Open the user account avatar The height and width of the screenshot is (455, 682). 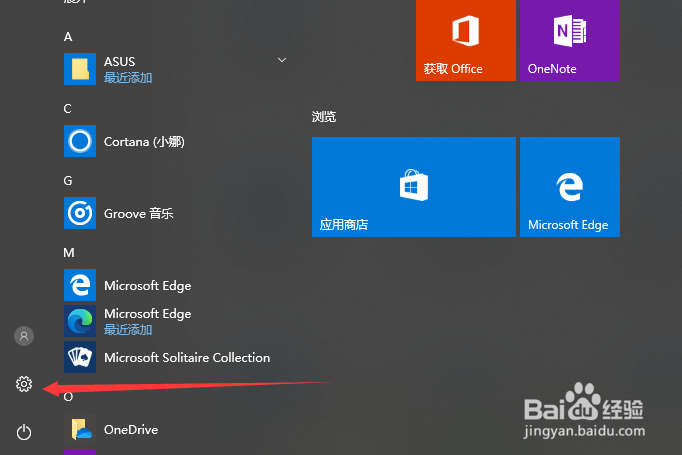click(24, 336)
